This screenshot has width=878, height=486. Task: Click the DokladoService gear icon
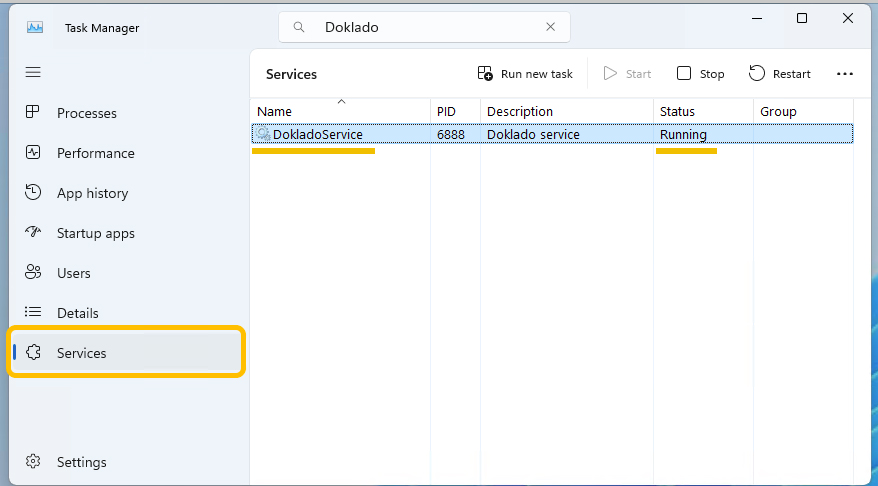(x=263, y=134)
